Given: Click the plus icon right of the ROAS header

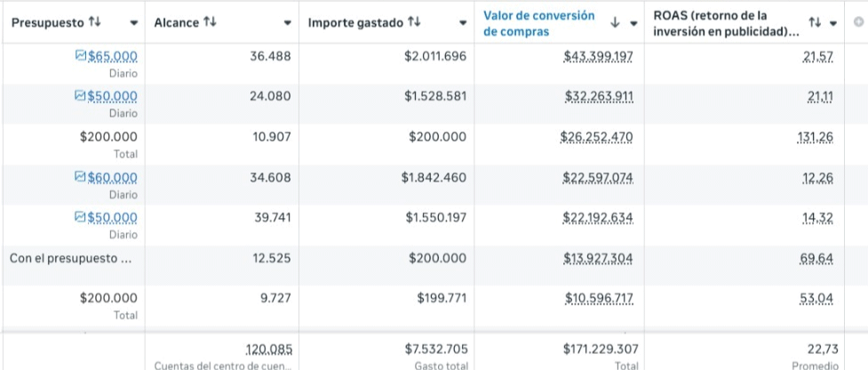Looking at the screenshot, I should pos(858,22).
